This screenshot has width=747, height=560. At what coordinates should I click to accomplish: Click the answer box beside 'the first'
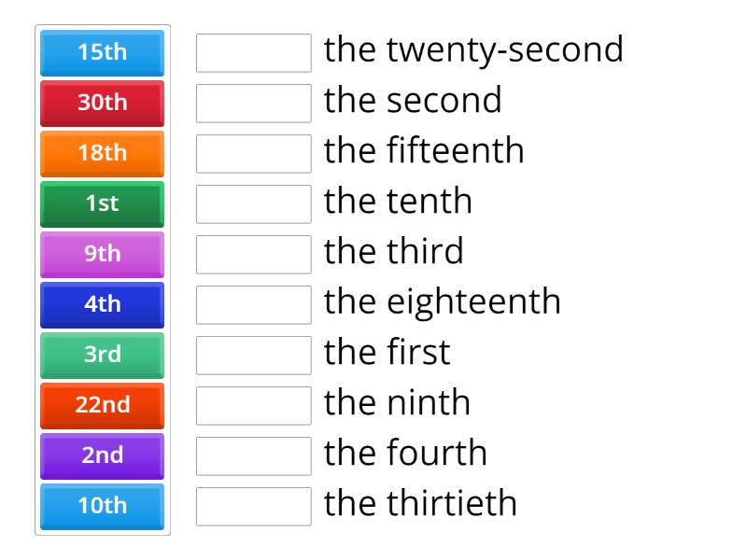click(x=253, y=356)
